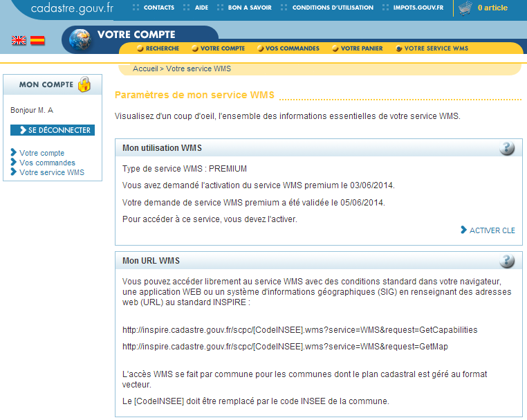Click the cadastre.gouv.fr logo

tap(72, 8)
